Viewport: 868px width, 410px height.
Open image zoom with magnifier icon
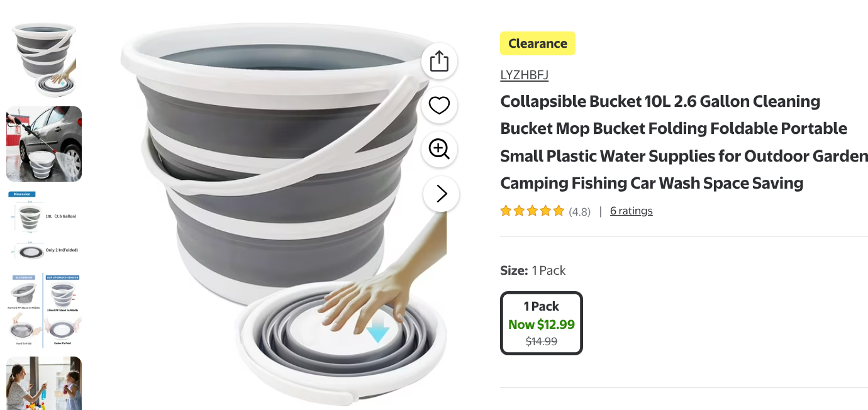(x=439, y=150)
